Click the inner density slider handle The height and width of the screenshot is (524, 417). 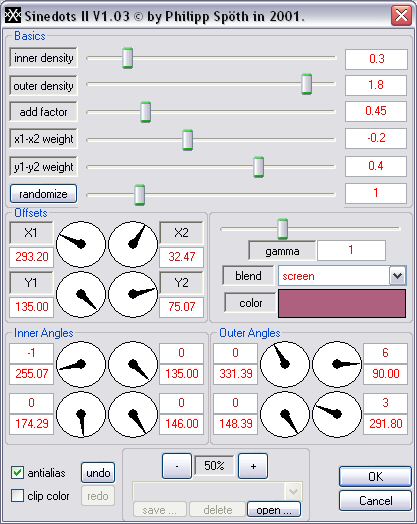point(128,58)
